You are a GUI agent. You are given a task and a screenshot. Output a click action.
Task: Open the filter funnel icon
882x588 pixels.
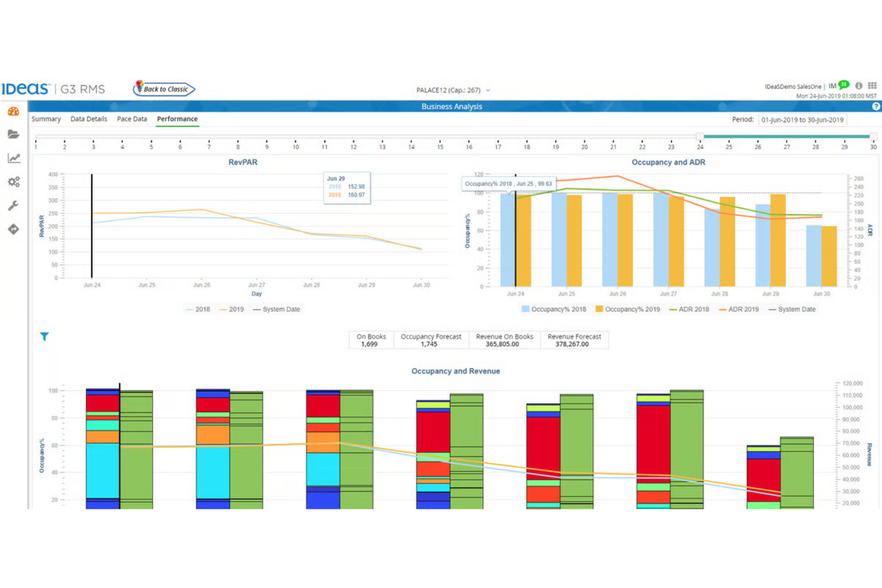(44, 337)
